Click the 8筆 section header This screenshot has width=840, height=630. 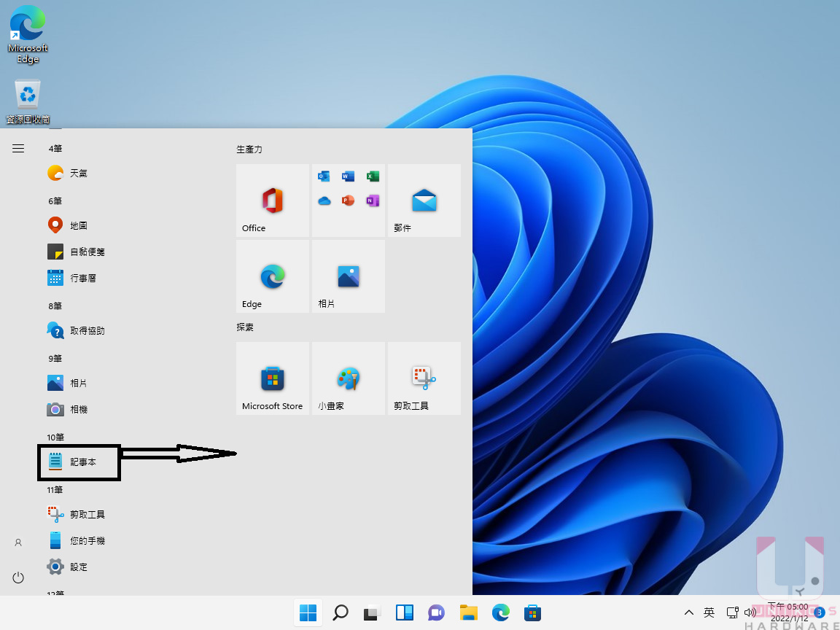pos(55,306)
